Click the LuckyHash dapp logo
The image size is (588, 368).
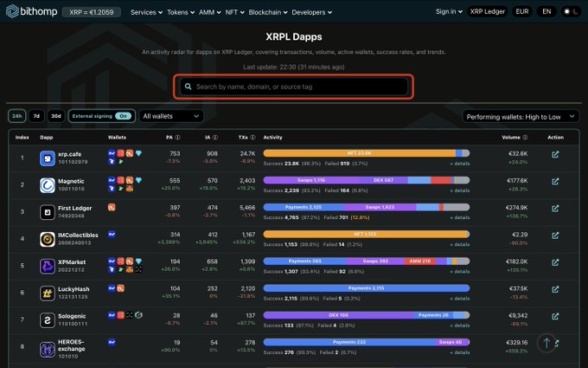coord(48,294)
